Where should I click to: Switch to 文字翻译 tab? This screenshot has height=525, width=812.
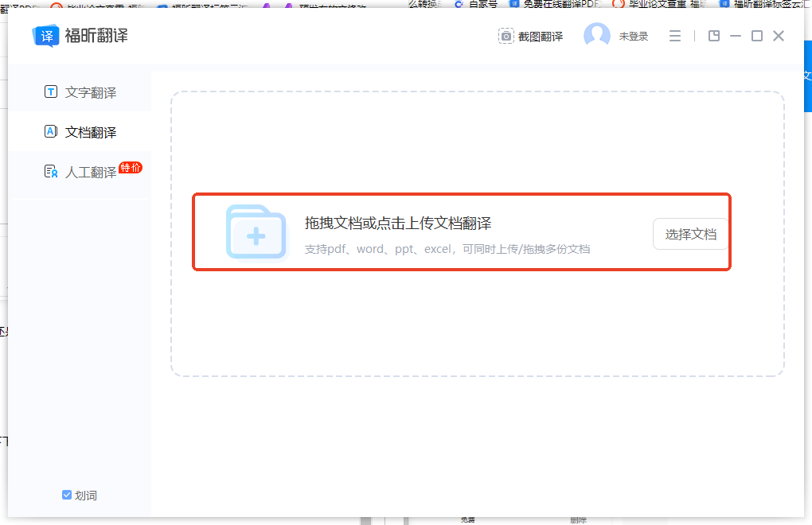(x=80, y=92)
